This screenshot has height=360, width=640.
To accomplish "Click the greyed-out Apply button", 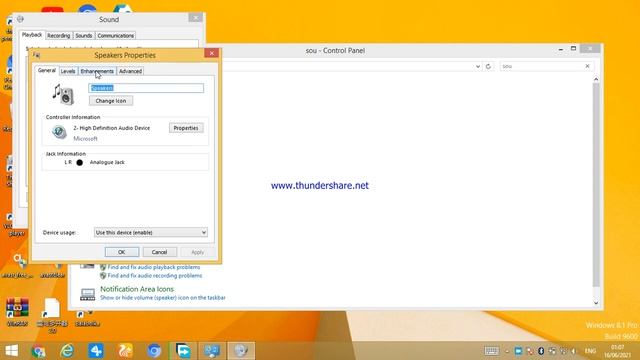I will (198, 252).
